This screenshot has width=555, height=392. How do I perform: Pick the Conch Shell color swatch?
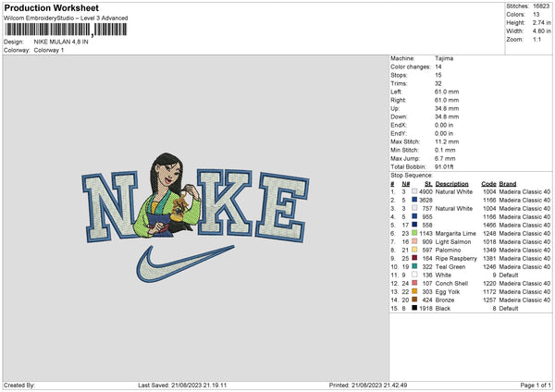click(414, 283)
